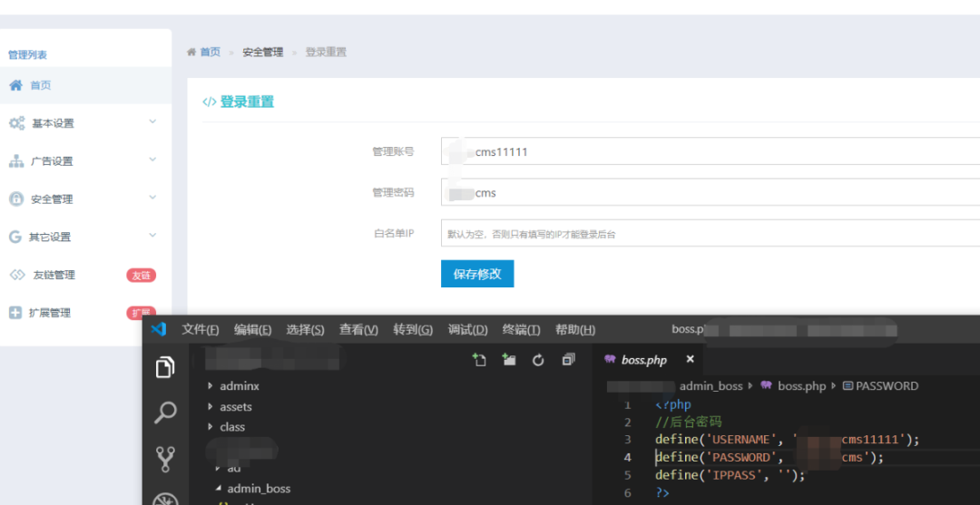Click the 白名单IP input field
The height and width of the screenshot is (505, 980).
[x=710, y=234]
